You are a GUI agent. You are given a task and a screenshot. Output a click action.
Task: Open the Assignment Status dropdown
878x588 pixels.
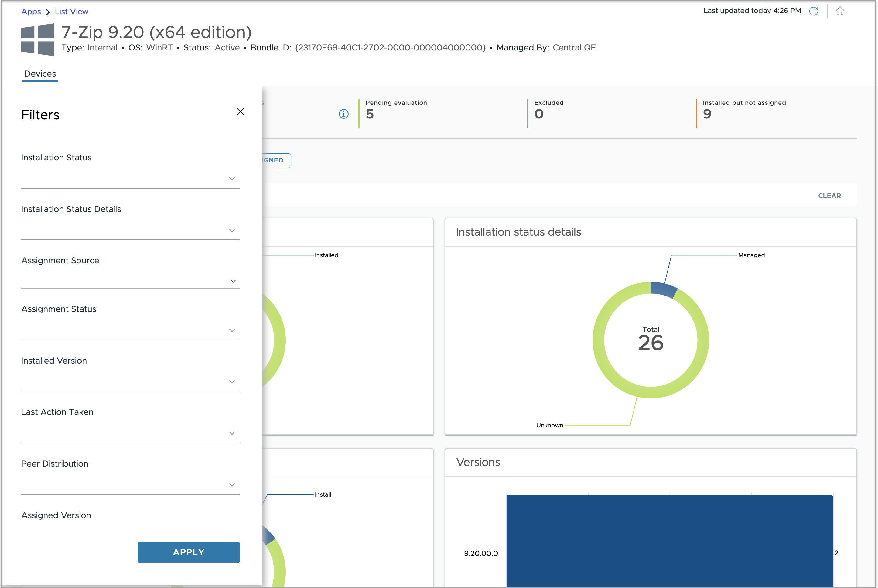pos(131,330)
